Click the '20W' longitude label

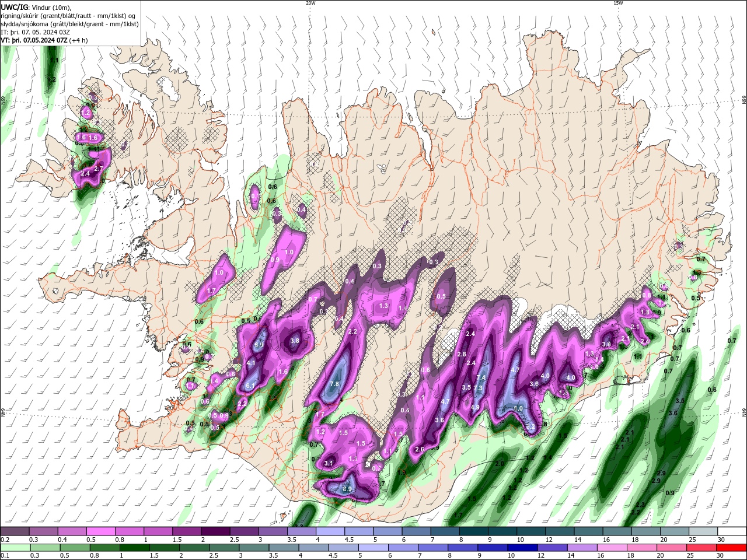310,3
